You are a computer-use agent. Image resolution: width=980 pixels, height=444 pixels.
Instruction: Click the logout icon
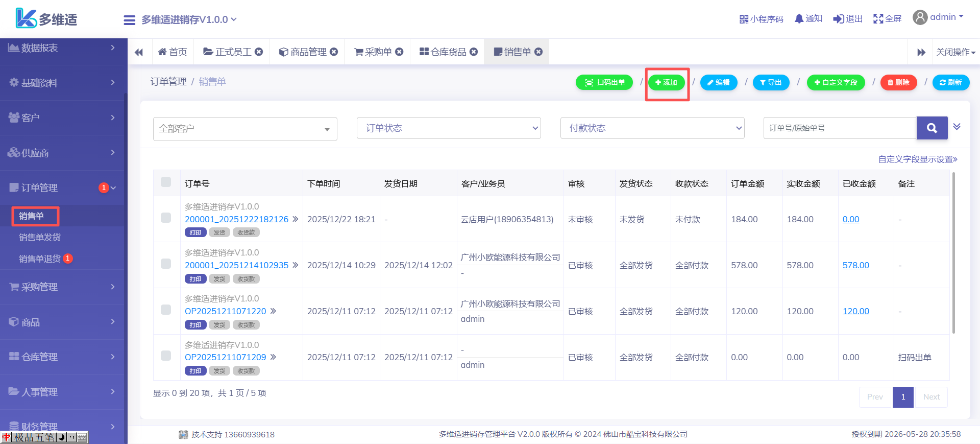click(x=838, y=19)
